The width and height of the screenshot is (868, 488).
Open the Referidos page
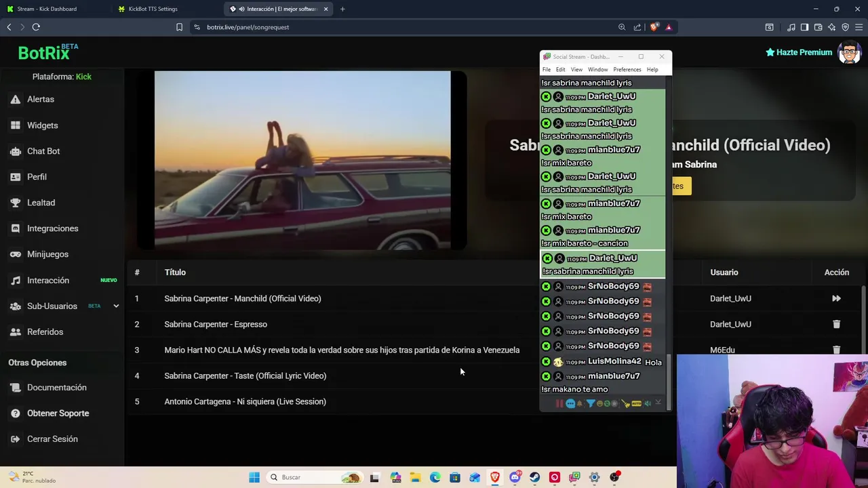coord(45,331)
